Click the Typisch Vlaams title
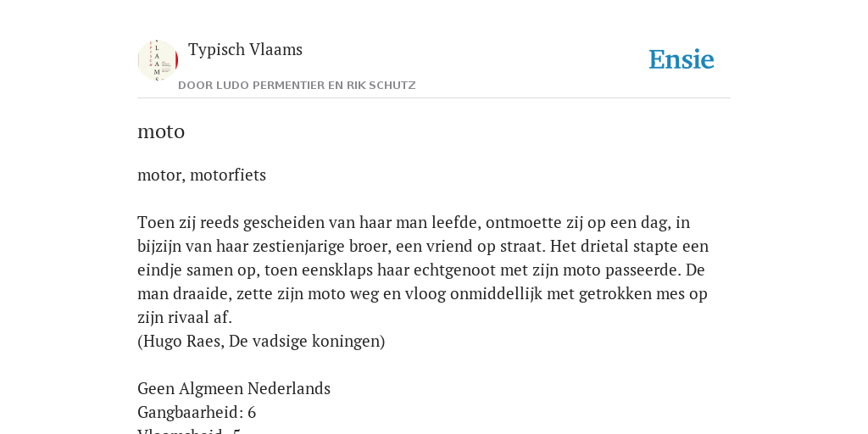 tap(245, 49)
